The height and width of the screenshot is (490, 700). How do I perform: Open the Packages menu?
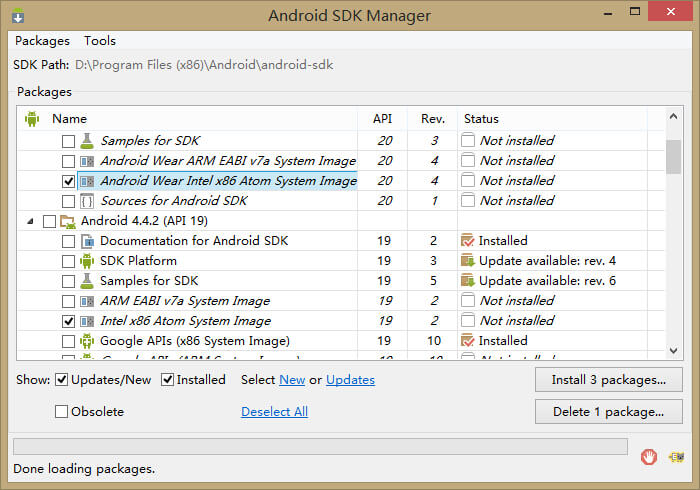pos(42,41)
